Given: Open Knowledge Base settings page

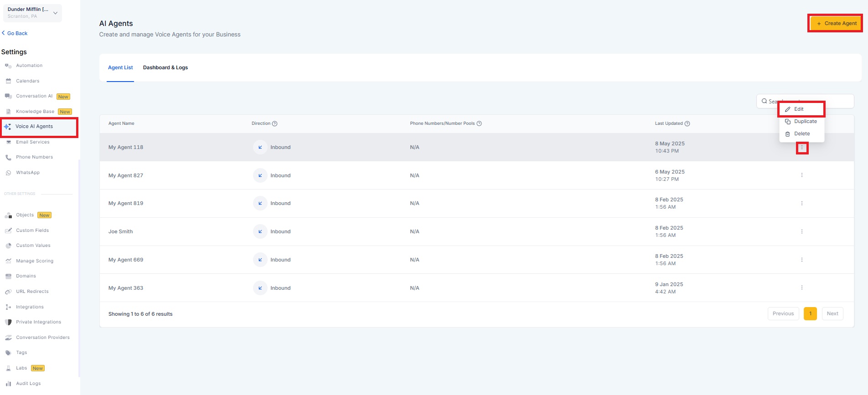Looking at the screenshot, I should coord(35,112).
